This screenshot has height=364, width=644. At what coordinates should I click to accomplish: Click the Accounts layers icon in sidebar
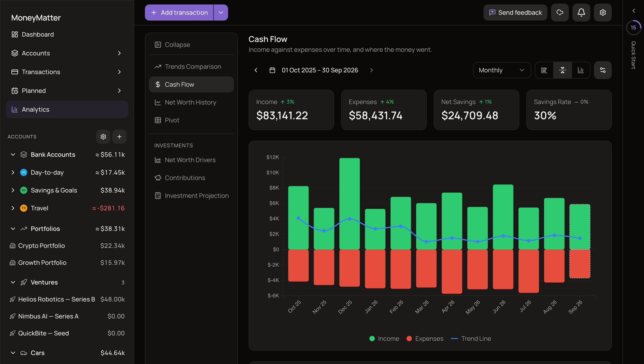tap(15, 53)
